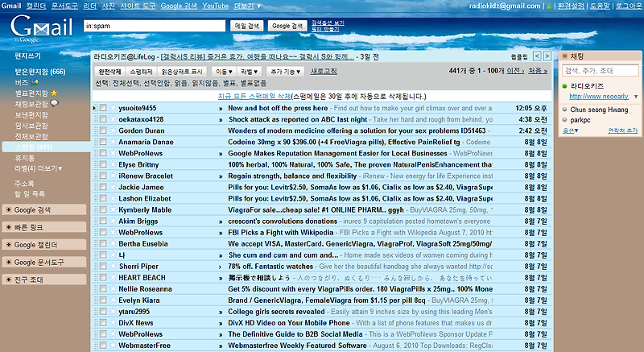Open YouTube in the top navigation
The width and height of the screenshot is (644, 352).
[215, 6]
